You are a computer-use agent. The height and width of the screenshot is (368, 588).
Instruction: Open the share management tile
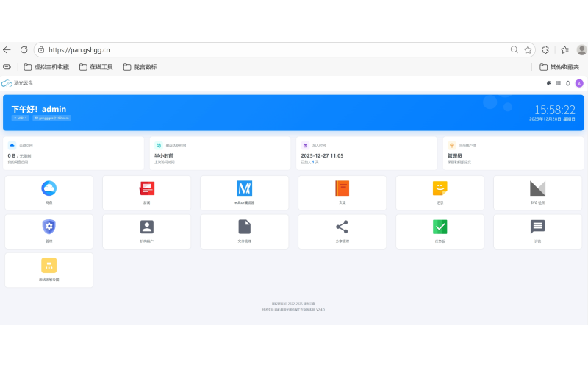pos(342,230)
